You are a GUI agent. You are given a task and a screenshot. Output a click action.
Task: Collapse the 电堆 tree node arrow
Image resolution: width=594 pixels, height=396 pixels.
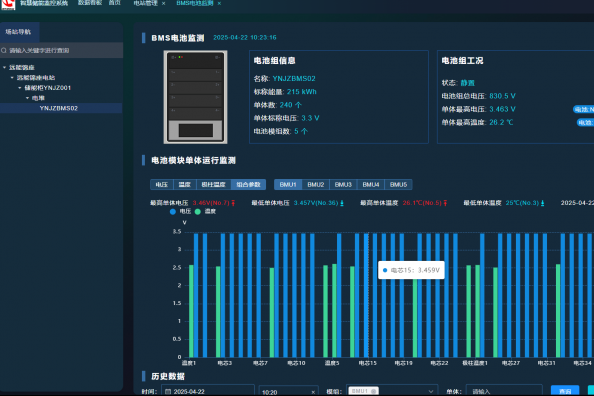coord(27,98)
